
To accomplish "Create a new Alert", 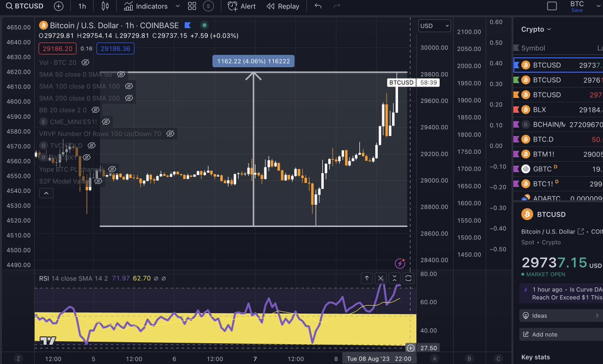I will 242,6.
